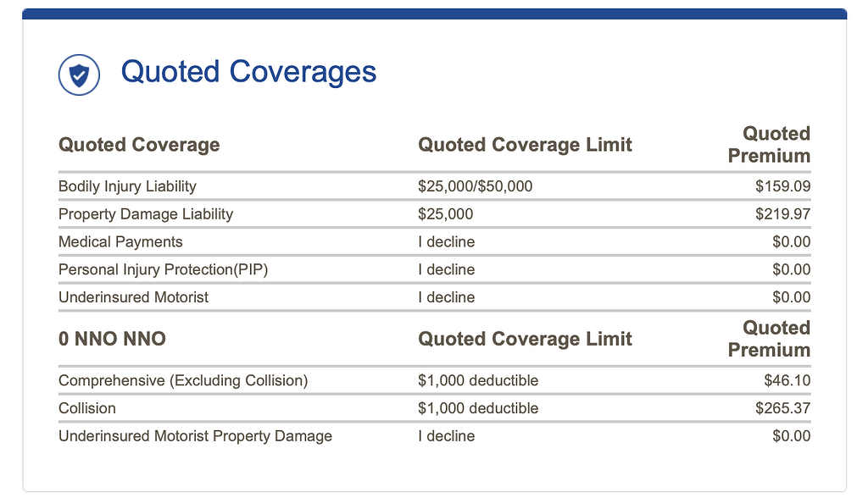Click the Quoted Coverage column header
Viewport: 868px width, 498px height.
click(x=139, y=145)
